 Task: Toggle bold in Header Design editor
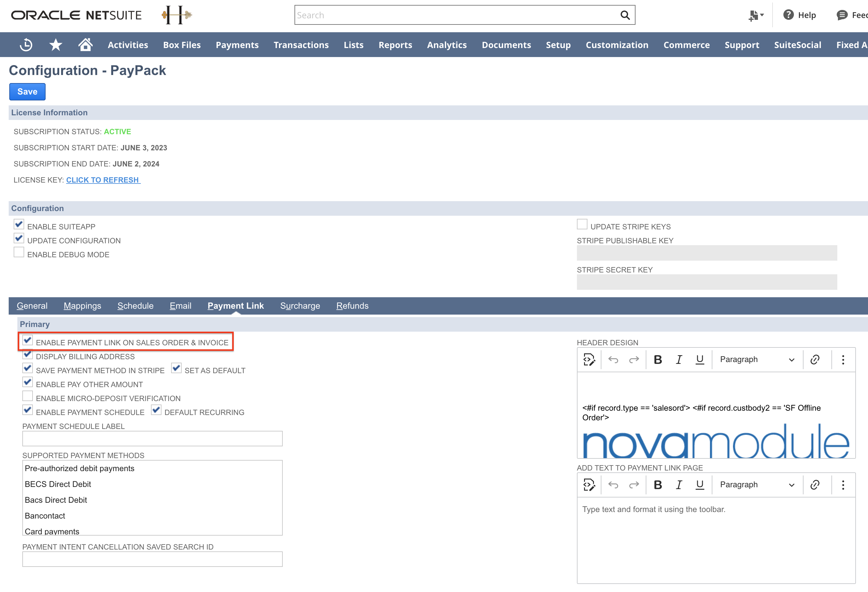[x=658, y=360]
